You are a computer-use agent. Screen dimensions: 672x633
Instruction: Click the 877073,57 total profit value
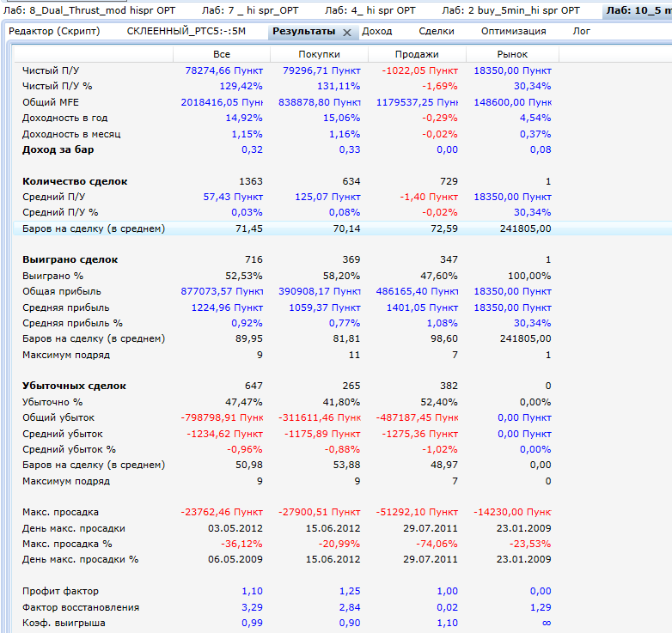[x=222, y=291]
